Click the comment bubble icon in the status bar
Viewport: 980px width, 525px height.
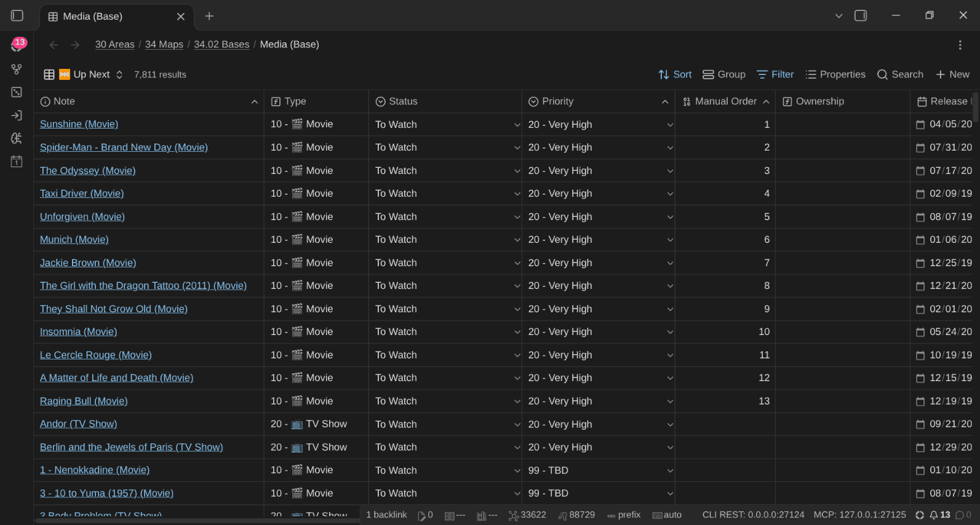point(963,515)
